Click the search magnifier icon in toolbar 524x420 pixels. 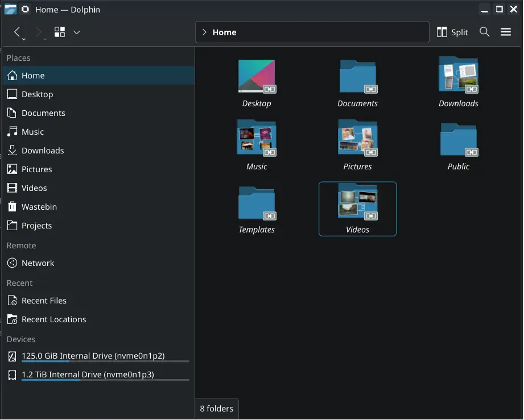click(x=484, y=32)
